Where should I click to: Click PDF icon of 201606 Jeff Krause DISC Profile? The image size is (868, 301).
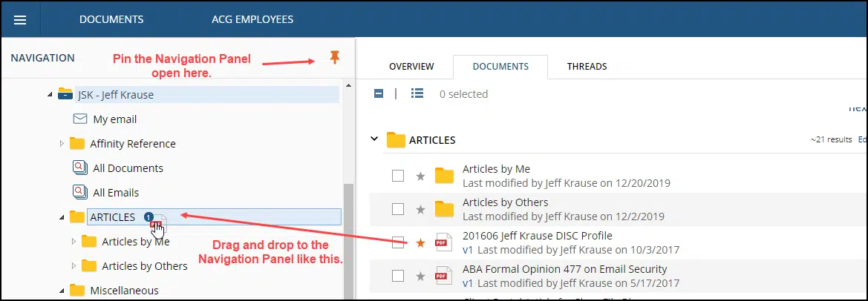[x=444, y=242]
